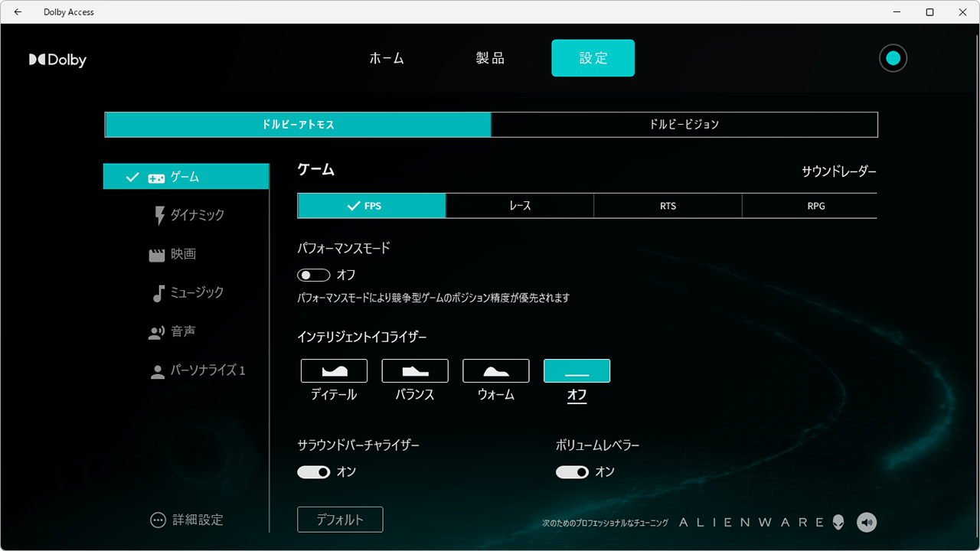
Task: Click the Dolby logo
Action: tap(57, 60)
